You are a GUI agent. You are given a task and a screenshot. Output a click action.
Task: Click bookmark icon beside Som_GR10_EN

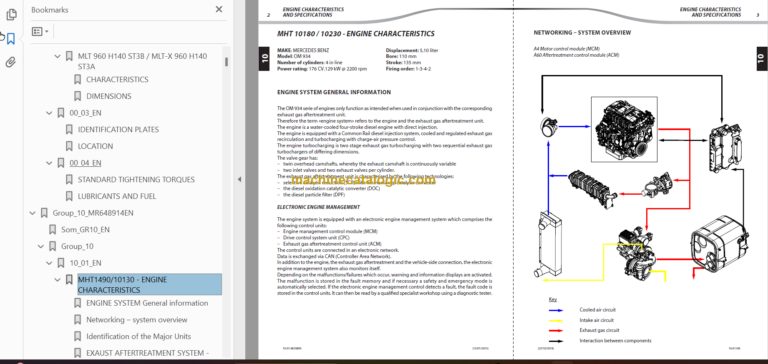pos(52,229)
